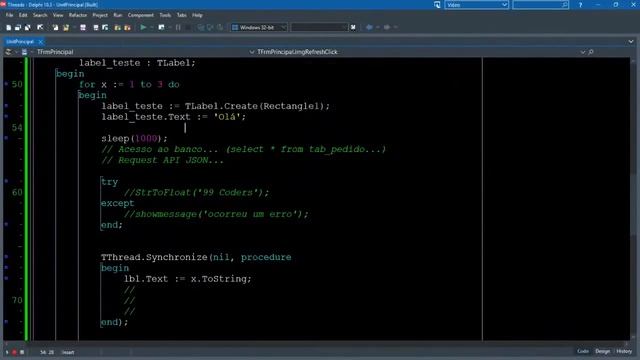Screen dimensions: 640x360
Task: Open the Refactor menu
Action: (78, 15)
